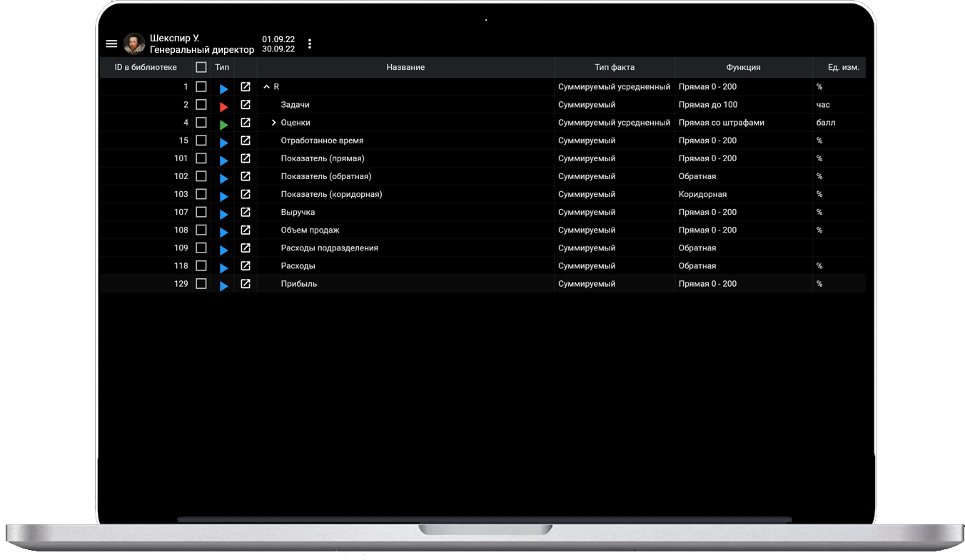Click open-in-new icon for Прибыль row
This screenshot has width=965, height=560.
pos(246,283)
